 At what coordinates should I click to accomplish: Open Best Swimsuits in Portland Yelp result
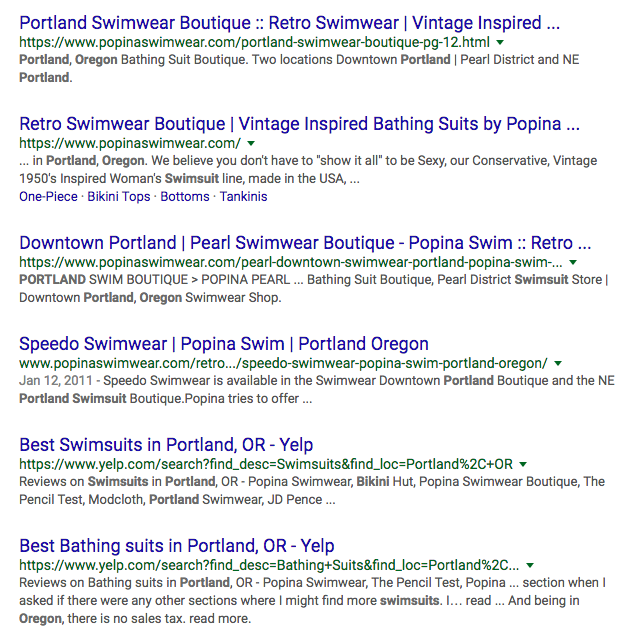point(166,445)
